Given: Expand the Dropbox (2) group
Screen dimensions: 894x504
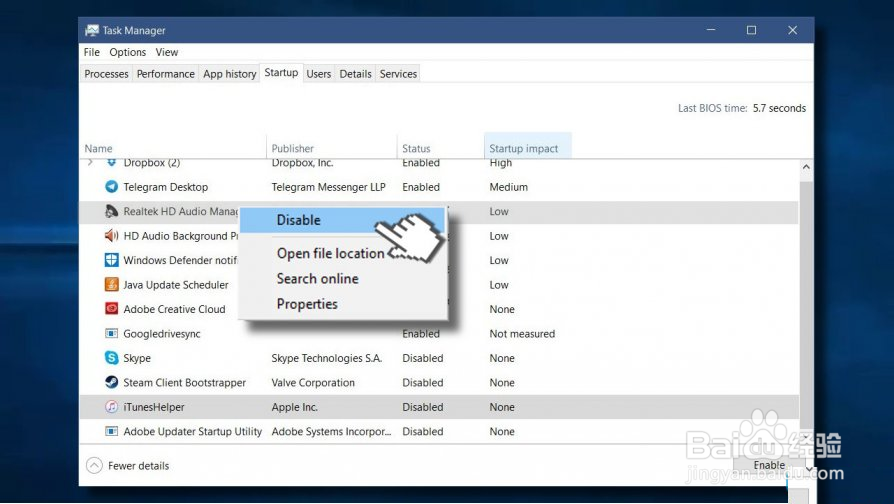Looking at the screenshot, I should pyautogui.click(x=90, y=162).
